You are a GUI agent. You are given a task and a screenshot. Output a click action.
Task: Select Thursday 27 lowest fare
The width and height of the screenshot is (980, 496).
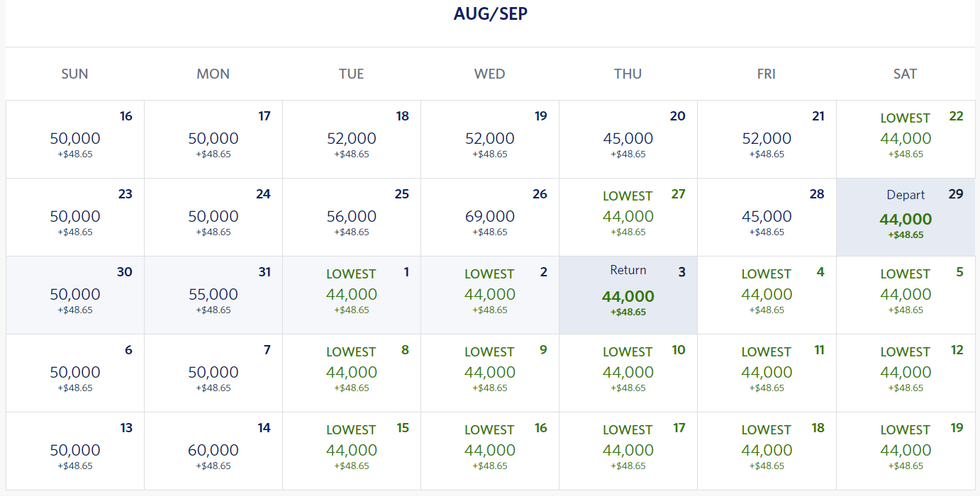pyautogui.click(x=628, y=217)
